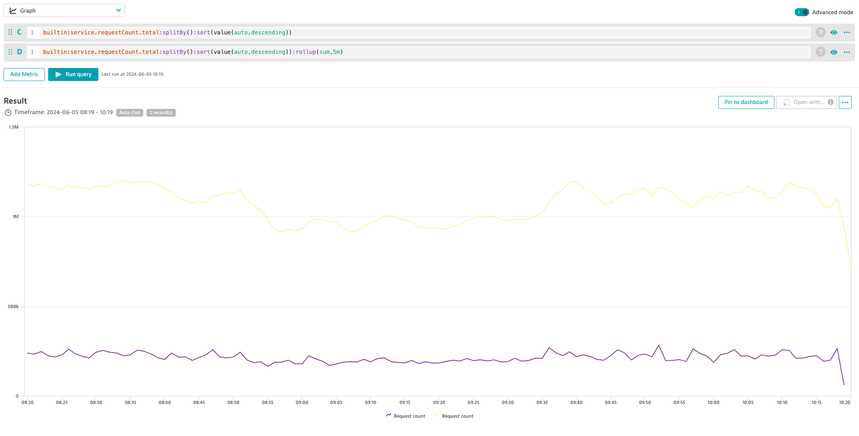
Task: Open more options menu for metric C
Action: click(847, 32)
